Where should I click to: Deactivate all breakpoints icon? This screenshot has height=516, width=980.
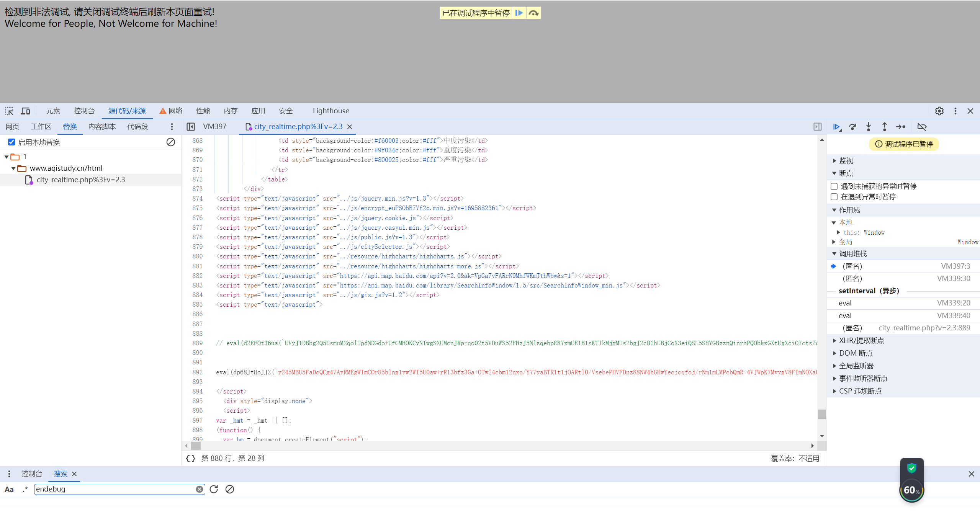[922, 127]
